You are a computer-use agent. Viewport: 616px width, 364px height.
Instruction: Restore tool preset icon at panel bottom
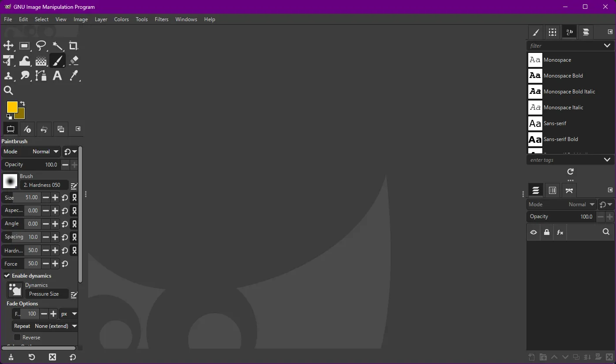(x=32, y=357)
